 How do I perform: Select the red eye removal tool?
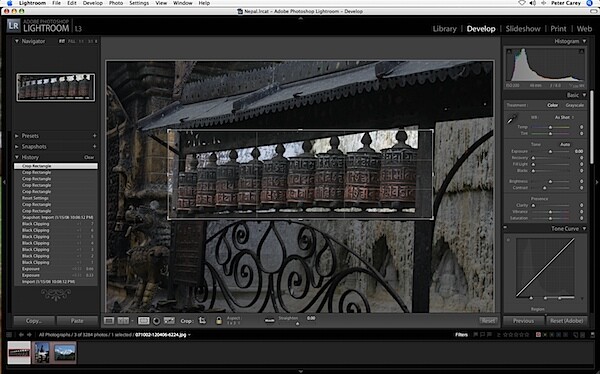coord(156,321)
